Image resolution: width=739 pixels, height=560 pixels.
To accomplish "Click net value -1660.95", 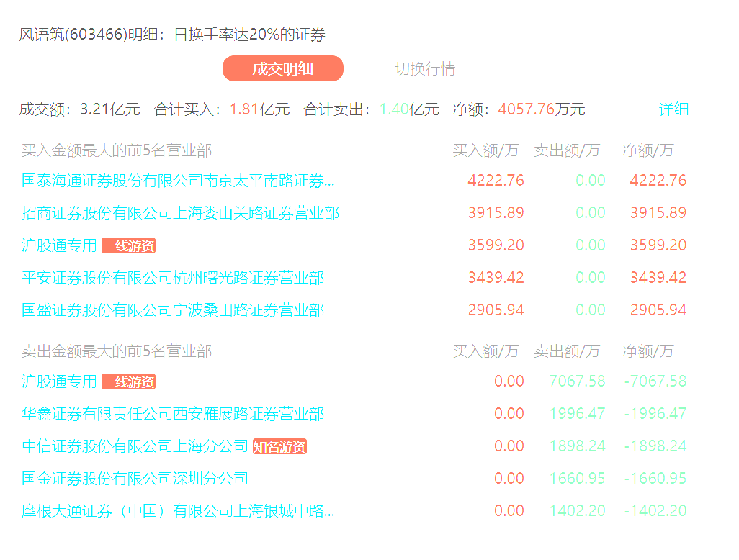I will (655, 479).
